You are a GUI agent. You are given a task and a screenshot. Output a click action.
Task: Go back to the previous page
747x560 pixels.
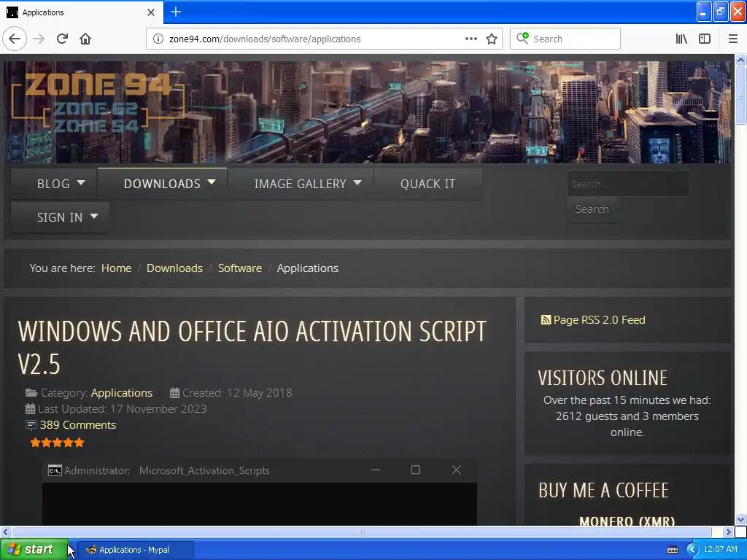point(15,39)
